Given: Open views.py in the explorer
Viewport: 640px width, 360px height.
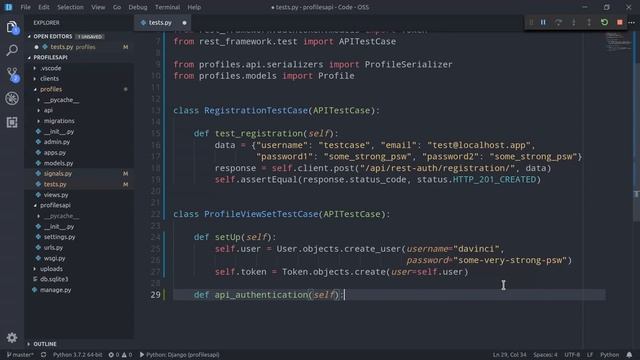Looking at the screenshot, I should [x=56, y=195].
